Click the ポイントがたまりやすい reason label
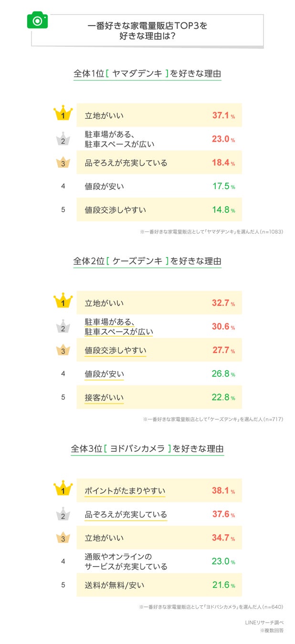Screen dimensions: 295x644 point(125,491)
